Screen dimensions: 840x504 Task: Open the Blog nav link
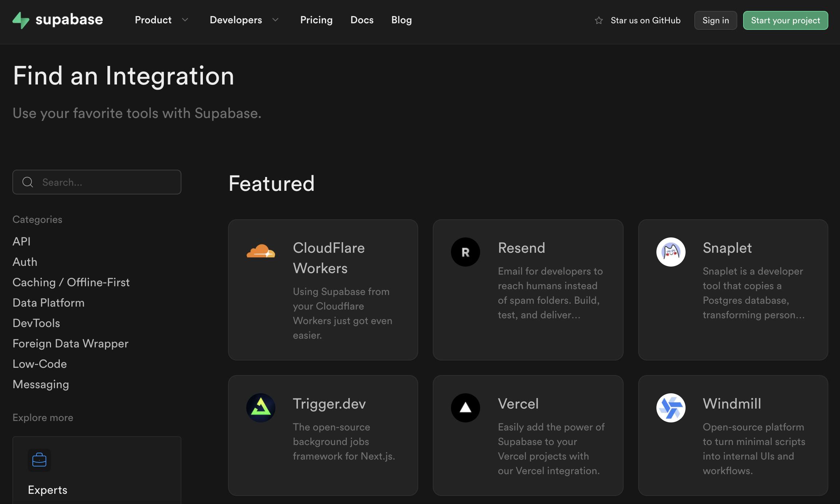[401, 20]
